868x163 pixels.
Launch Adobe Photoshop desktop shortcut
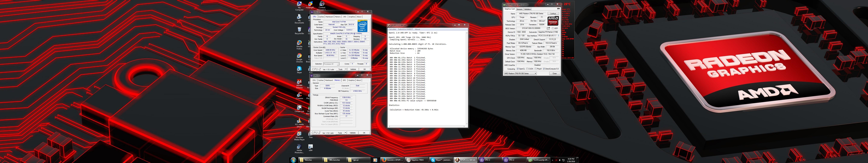299,149
